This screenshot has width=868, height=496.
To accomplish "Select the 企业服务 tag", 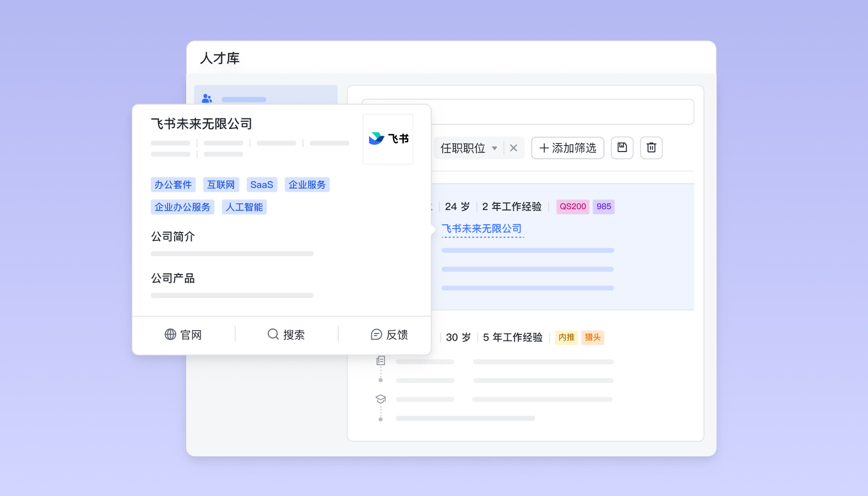I will point(307,185).
